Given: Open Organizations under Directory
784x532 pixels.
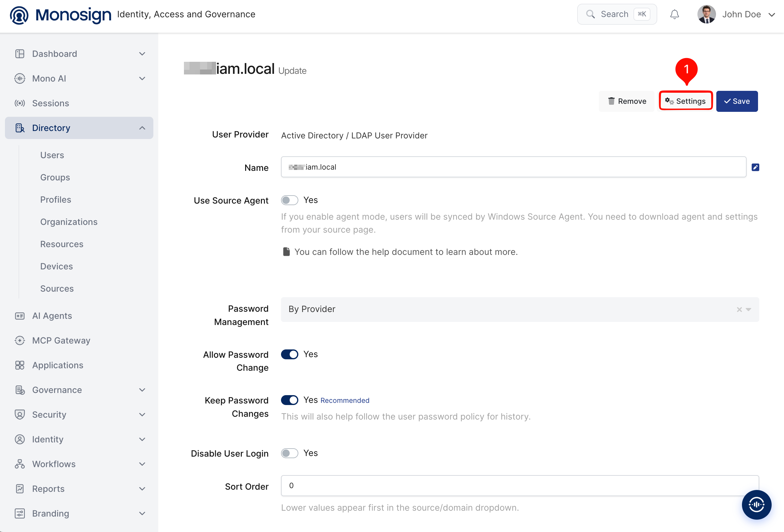Looking at the screenshot, I should click(x=69, y=222).
